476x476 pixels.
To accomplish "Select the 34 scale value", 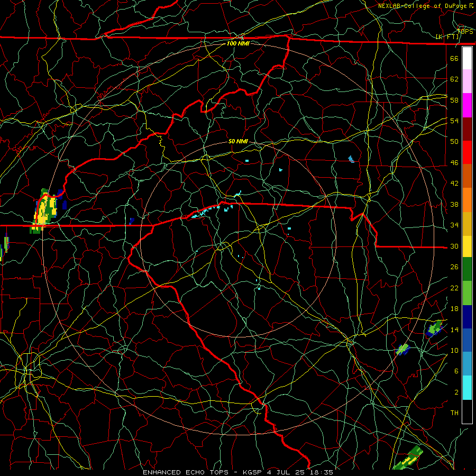I will (x=454, y=225).
